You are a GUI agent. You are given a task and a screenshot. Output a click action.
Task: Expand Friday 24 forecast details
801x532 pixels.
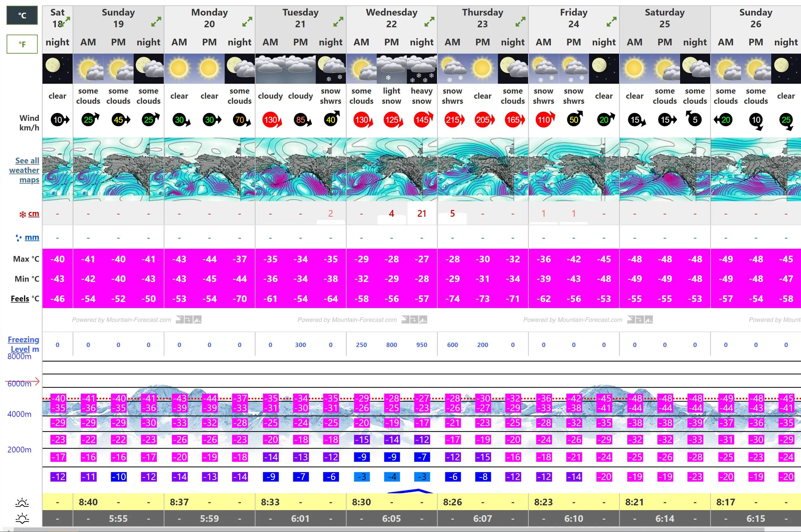611,22
